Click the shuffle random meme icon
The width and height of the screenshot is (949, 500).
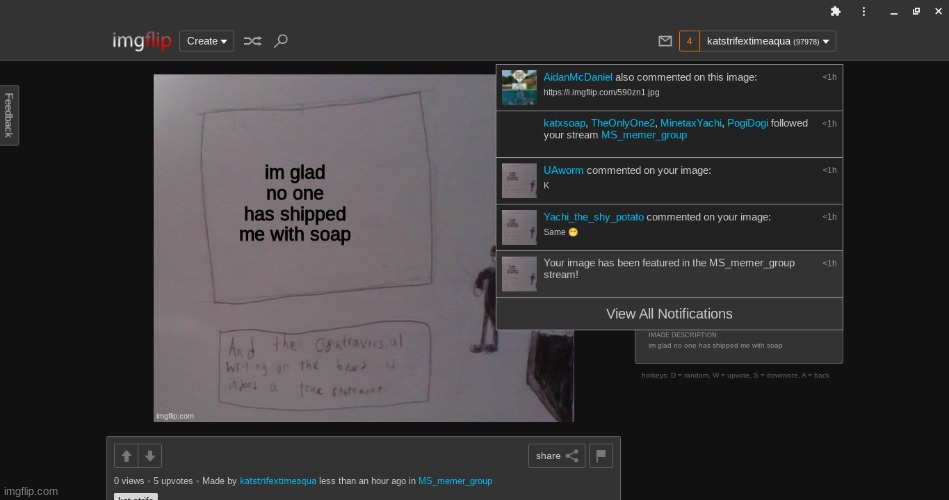click(x=252, y=41)
